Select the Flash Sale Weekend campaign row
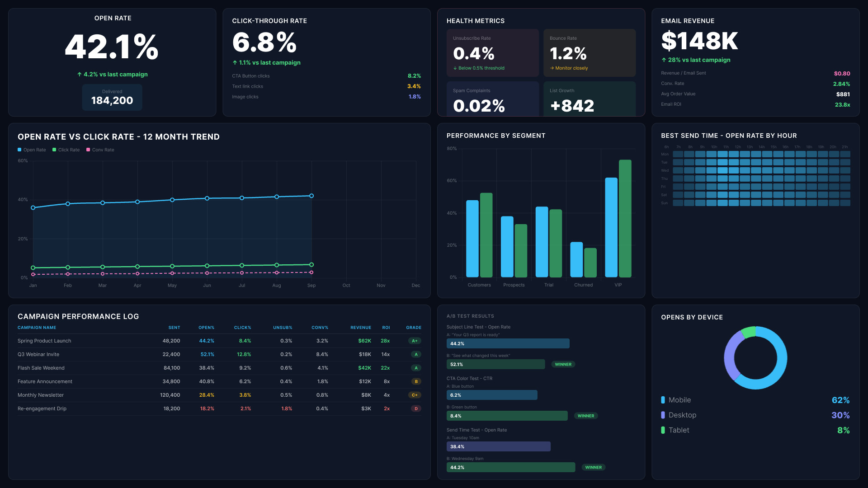Screen dimensions: 868x488 [x=219, y=368]
